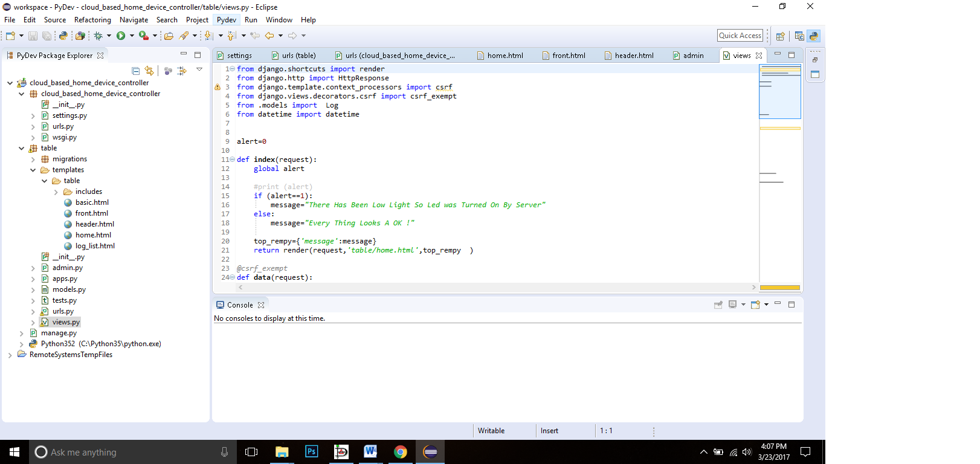Select log_list.html in the tree
980x464 pixels.
(x=95, y=246)
